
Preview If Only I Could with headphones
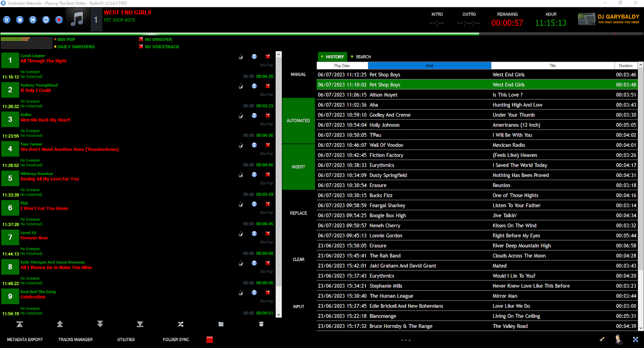(241, 86)
